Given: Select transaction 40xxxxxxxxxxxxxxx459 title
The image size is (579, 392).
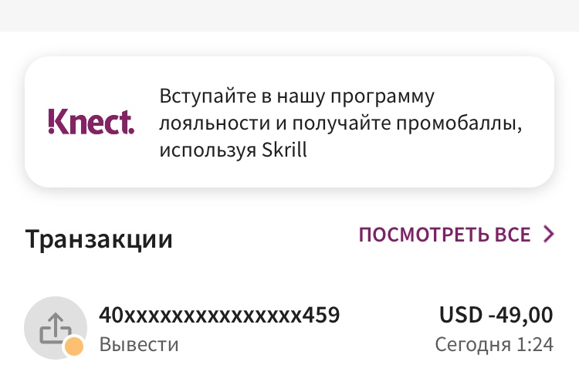Looking at the screenshot, I should coord(219,315).
